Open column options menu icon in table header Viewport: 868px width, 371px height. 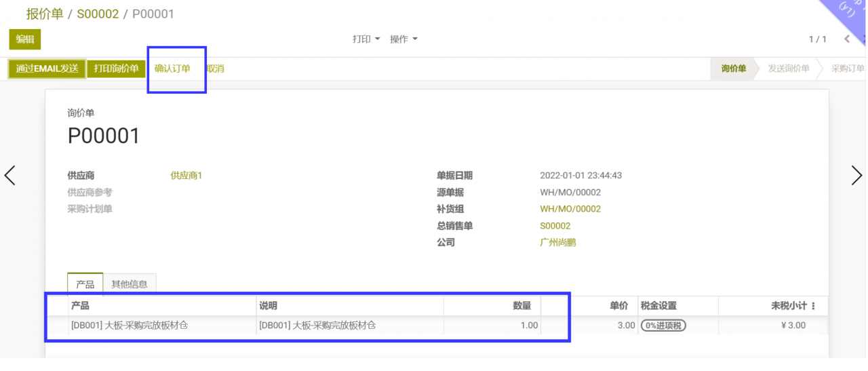[814, 306]
